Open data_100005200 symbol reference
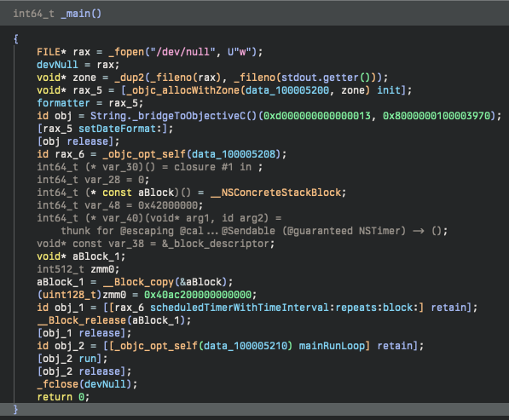Image resolution: width=509 pixels, height=420 pixels. [x=287, y=90]
